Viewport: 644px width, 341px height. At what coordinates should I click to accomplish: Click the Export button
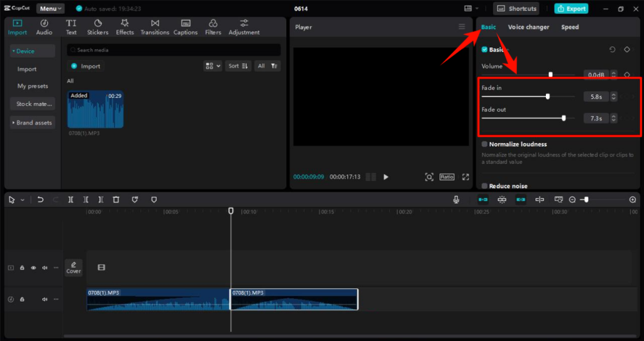point(571,9)
